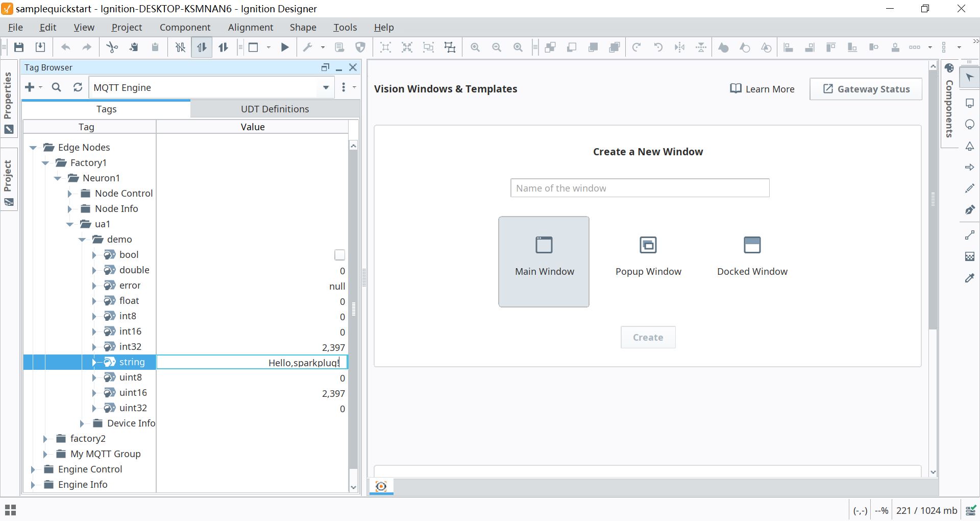Image resolution: width=980 pixels, height=521 pixels.
Task: Expand the factory2 folder
Action: 45,439
